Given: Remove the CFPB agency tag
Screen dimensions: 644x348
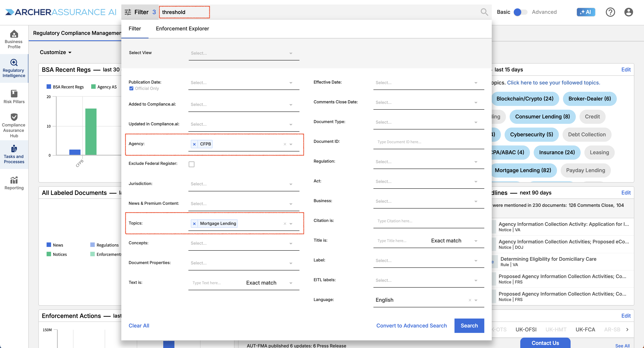Looking at the screenshot, I should (x=194, y=144).
